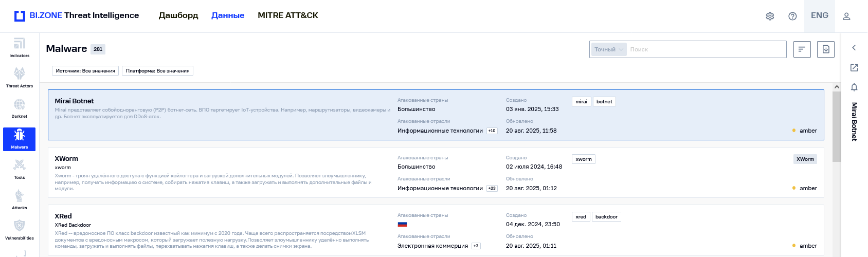Click Электронная коммерция in XRed row

click(x=433, y=246)
